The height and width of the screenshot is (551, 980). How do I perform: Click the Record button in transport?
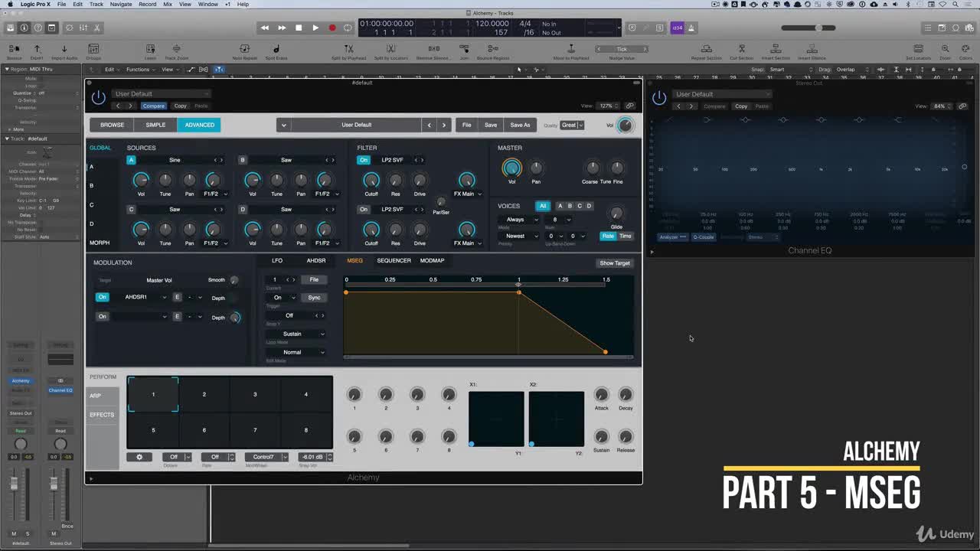332,28
